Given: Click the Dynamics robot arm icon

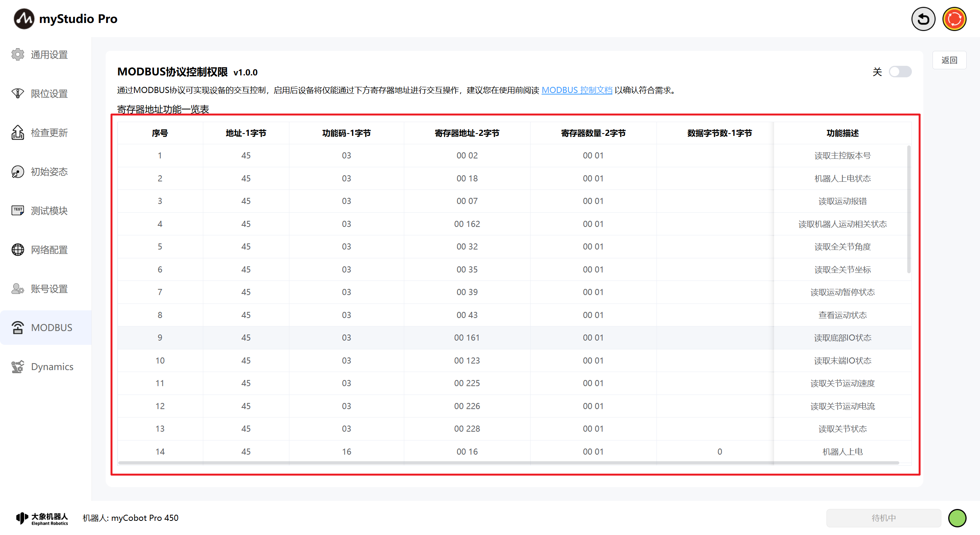Looking at the screenshot, I should (18, 367).
